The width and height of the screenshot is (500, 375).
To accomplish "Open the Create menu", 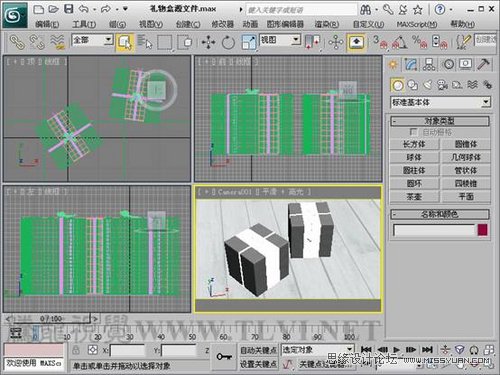I will coord(188,24).
